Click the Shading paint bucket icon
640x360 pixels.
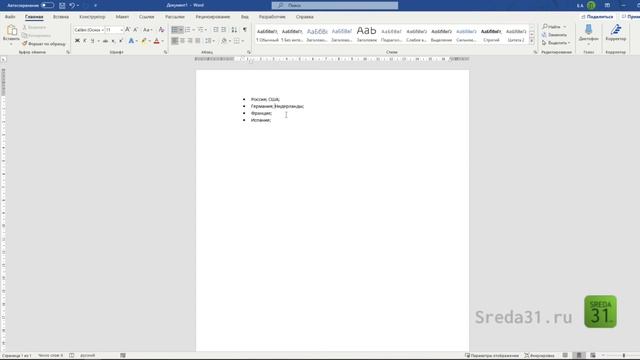224,41
